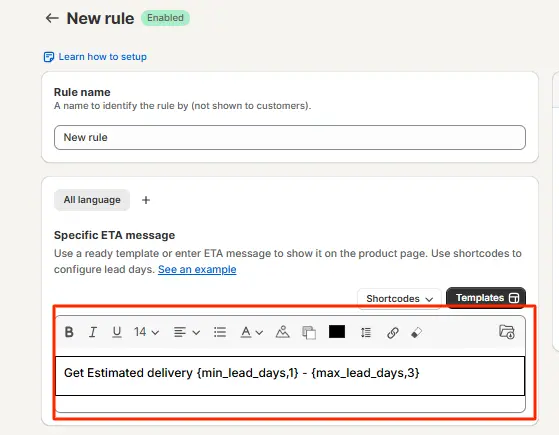Click the folder icon in editor toolbar
The image size is (559, 435).
pyautogui.click(x=507, y=332)
